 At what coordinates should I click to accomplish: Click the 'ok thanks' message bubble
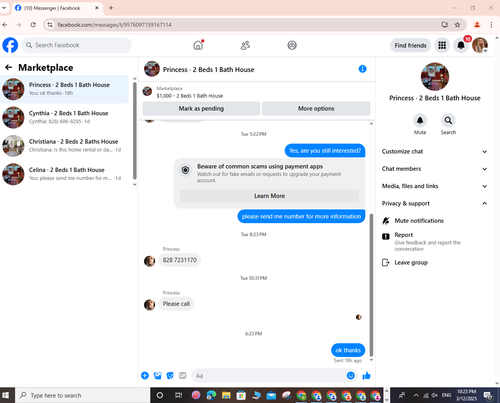(x=348, y=350)
